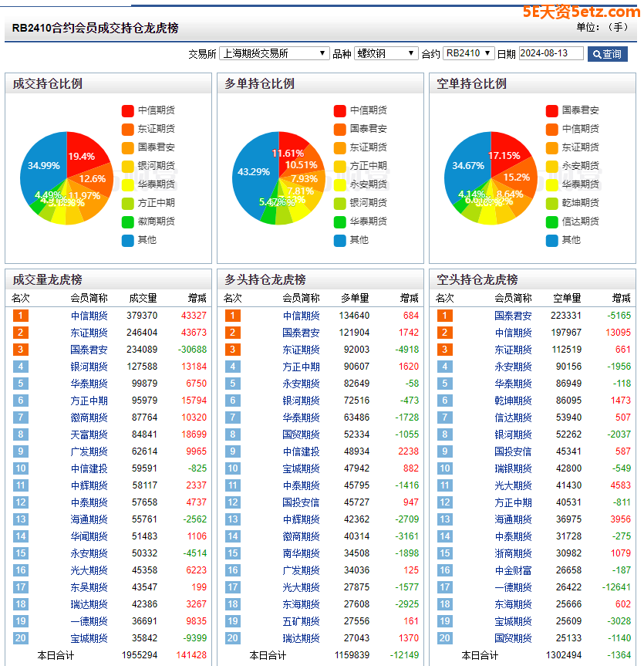Click rank 3 badge in 多头持仓龙虎榜
Image resolution: width=644 pixels, height=666 pixels.
pyautogui.click(x=232, y=350)
